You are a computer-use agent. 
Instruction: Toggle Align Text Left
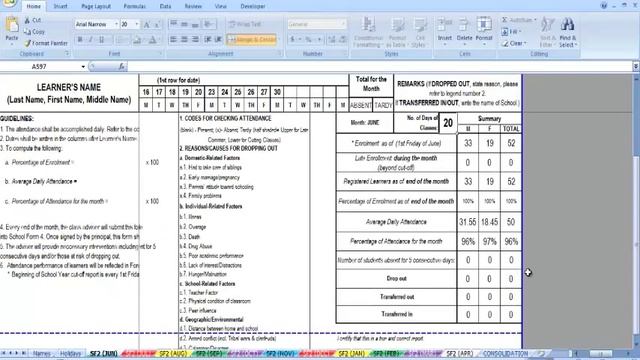tap(173, 40)
